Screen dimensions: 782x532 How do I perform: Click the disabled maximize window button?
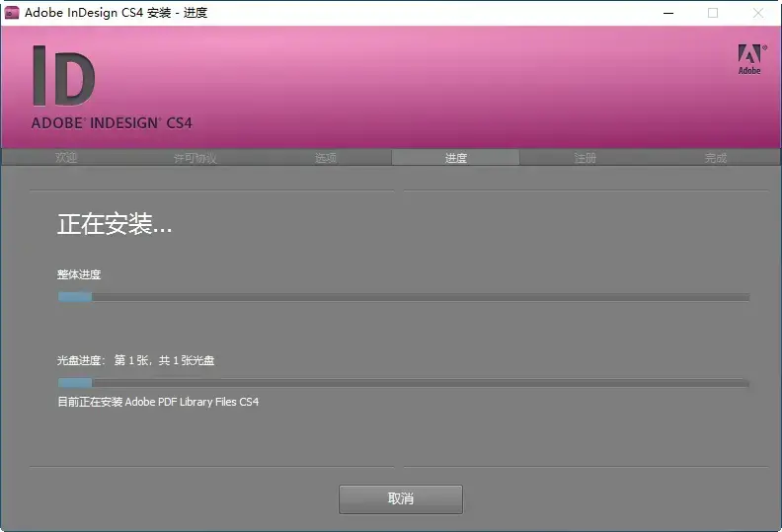[713, 13]
